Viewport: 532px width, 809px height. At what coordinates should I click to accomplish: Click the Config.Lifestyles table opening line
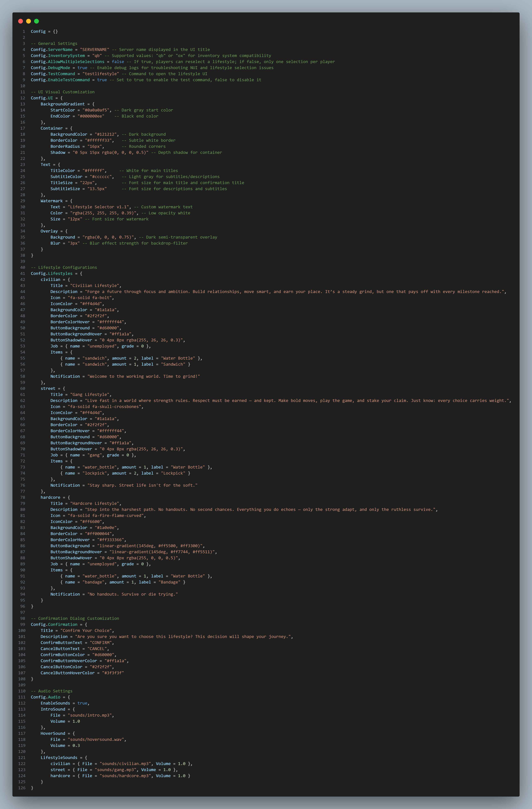pos(56,274)
